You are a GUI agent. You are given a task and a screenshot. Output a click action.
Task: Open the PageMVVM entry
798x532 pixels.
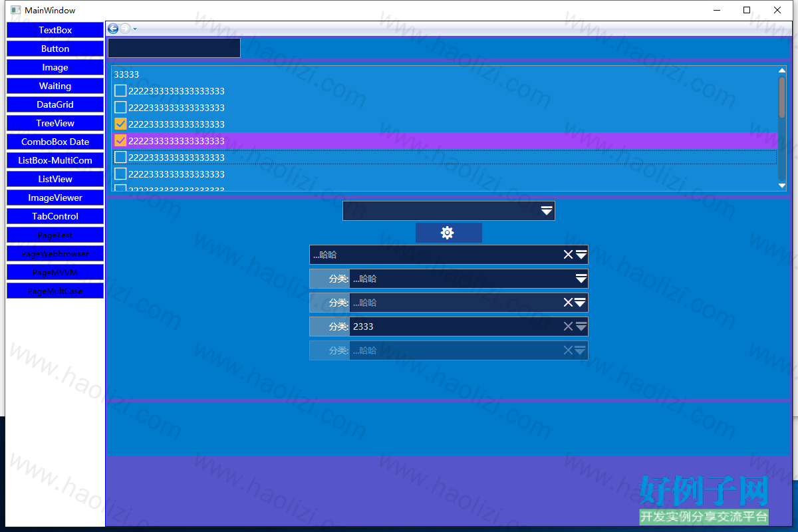pos(55,272)
